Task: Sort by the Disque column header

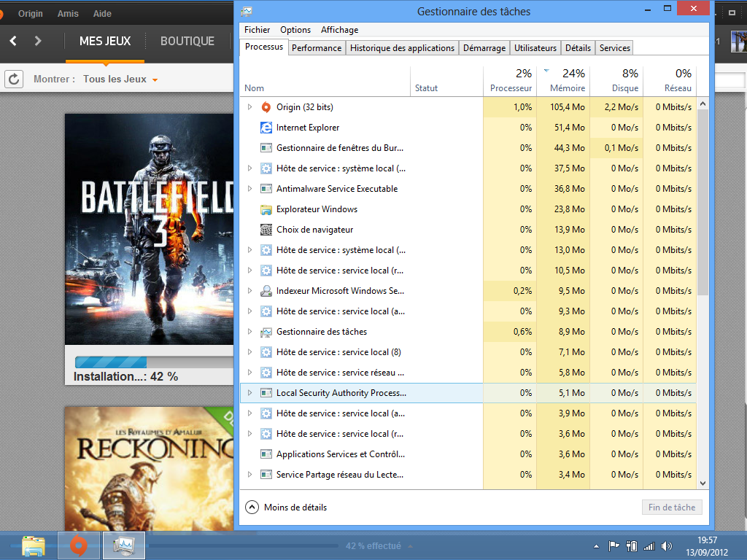Action: (x=617, y=80)
